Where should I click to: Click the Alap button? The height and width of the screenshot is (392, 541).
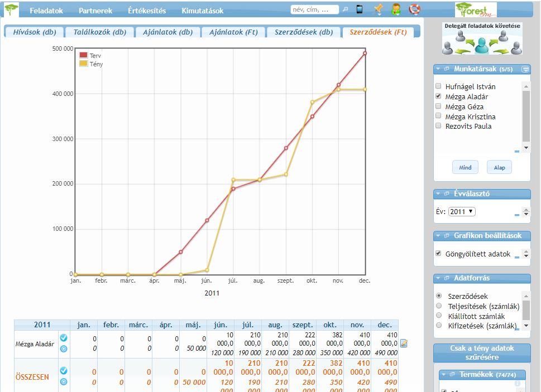[499, 168]
